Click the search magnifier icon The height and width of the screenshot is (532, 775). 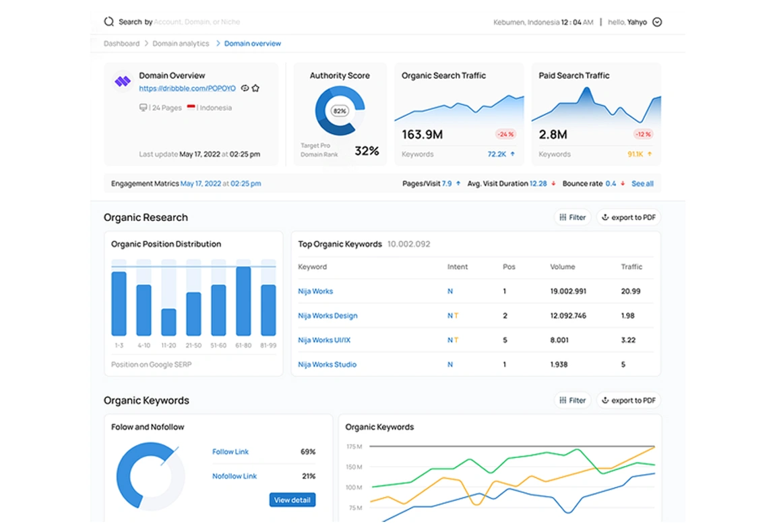point(108,21)
